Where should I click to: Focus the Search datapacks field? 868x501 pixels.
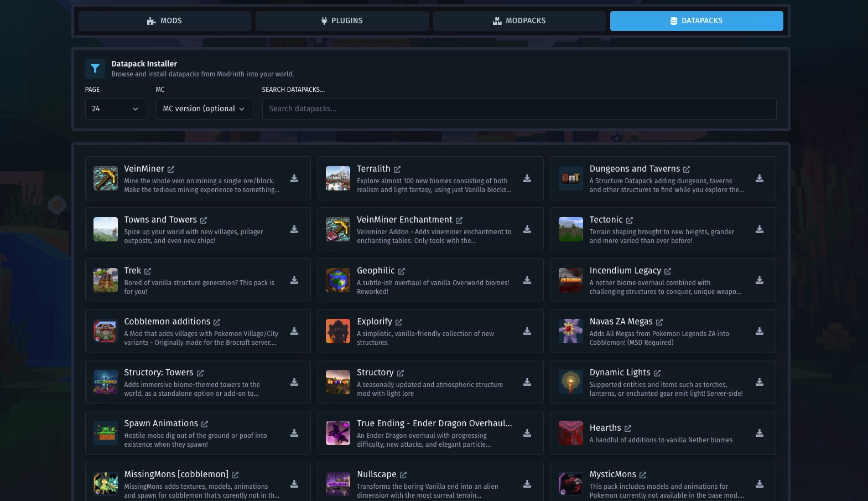(519, 109)
